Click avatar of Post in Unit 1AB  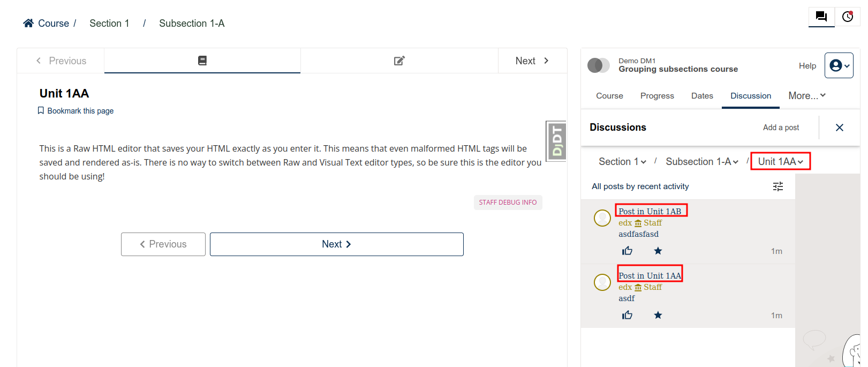point(602,218)
